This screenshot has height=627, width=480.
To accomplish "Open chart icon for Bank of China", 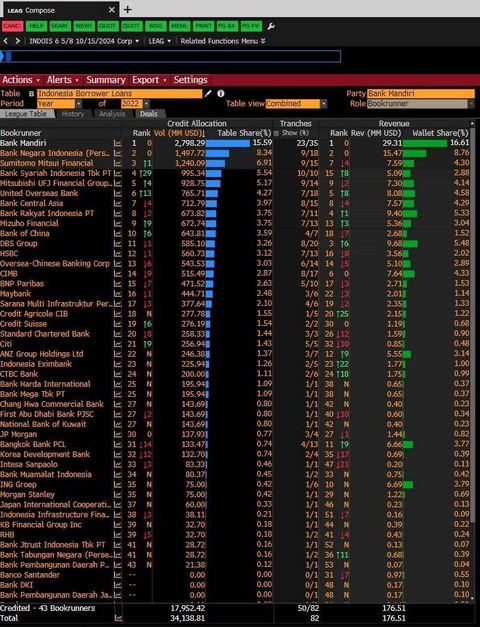I will 118,234.
